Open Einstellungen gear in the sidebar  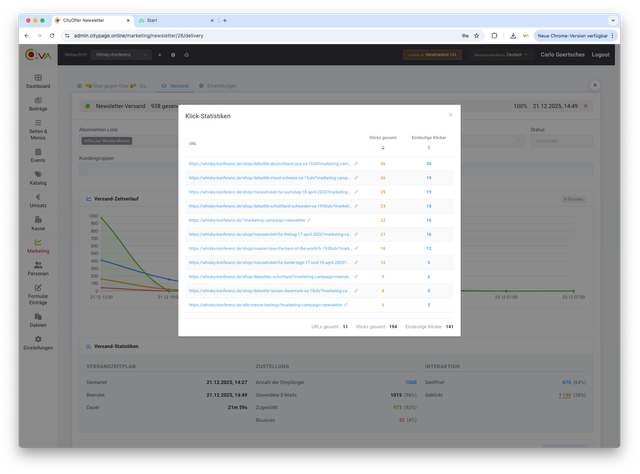click(38, 342)
